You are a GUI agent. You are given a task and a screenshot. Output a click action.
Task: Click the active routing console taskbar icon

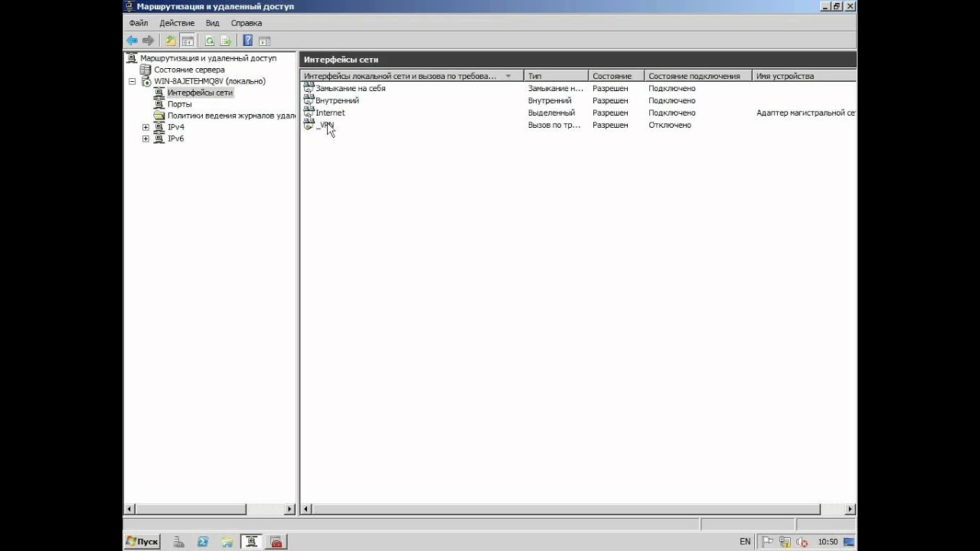click(x=251, y=542)
